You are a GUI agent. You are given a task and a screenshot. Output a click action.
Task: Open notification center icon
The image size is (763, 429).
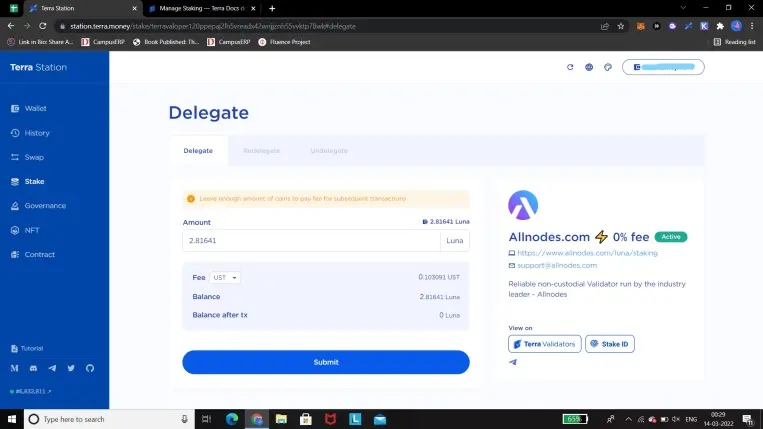coord(748,419)
